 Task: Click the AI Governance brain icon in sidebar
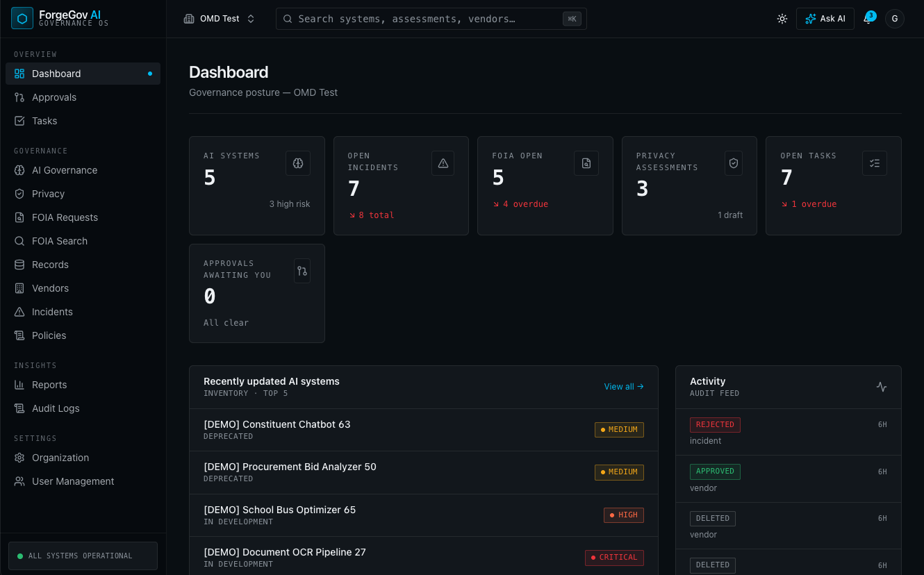[x=19, y=170]
